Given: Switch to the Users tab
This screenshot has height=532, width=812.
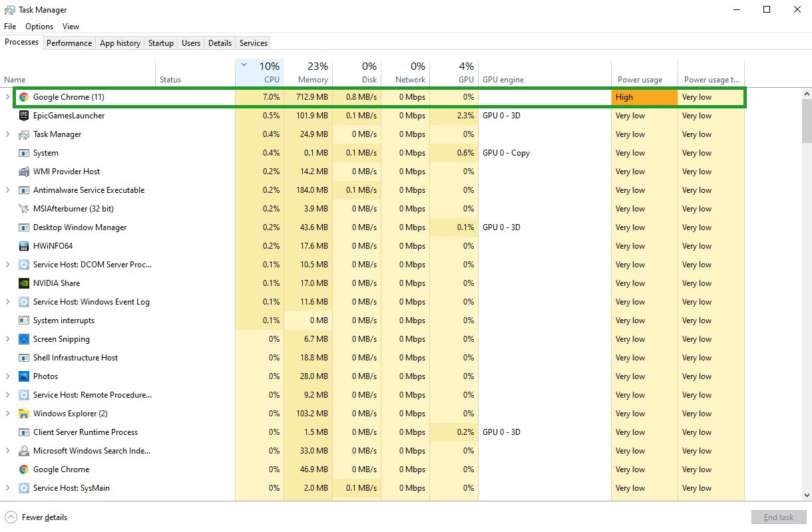Looking at the screenshot, I should point(191,43).
